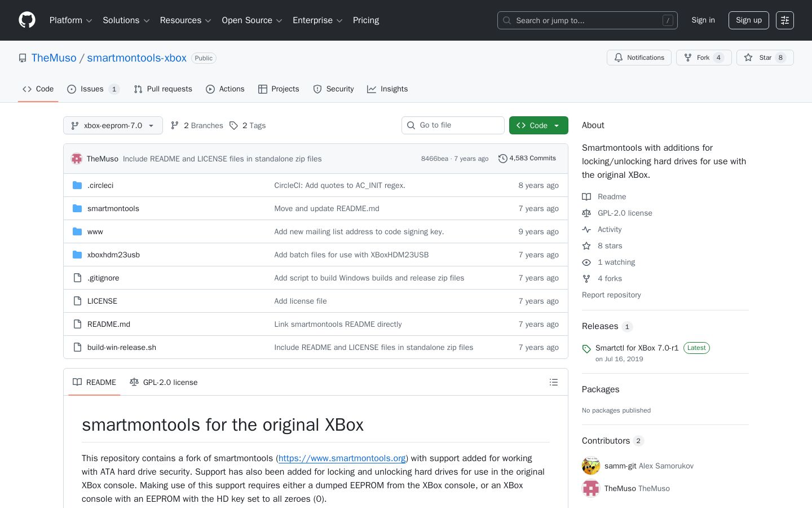The height and width of the screenshot is (508, 812).
Task: Expand the Open Source menu
Action: [252, 20]
